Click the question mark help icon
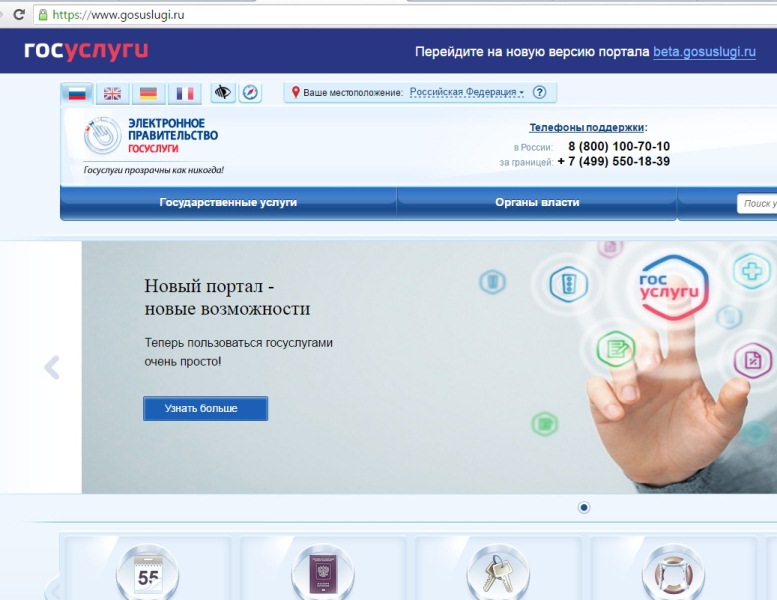Image resolution: width=777 pixels, height=600 pixels. coord(540,92)
